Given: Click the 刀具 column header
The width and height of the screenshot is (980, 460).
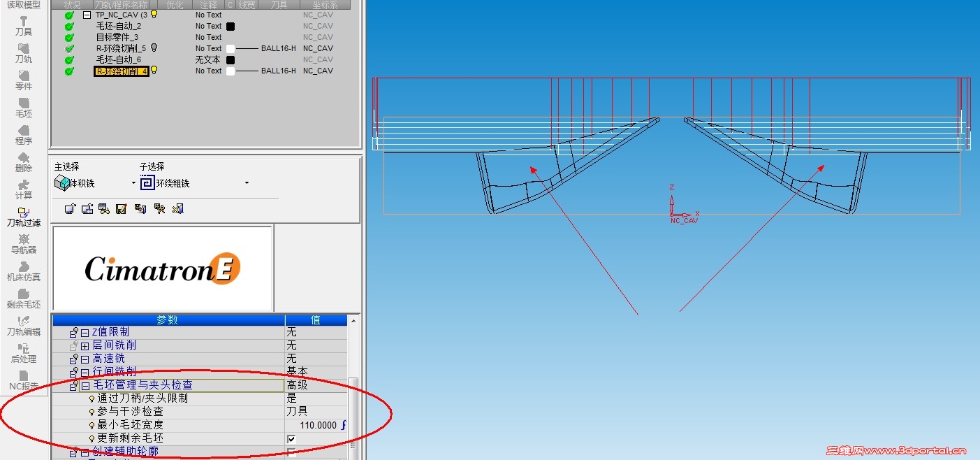Looking at the screenshot, I should [278, 5].
